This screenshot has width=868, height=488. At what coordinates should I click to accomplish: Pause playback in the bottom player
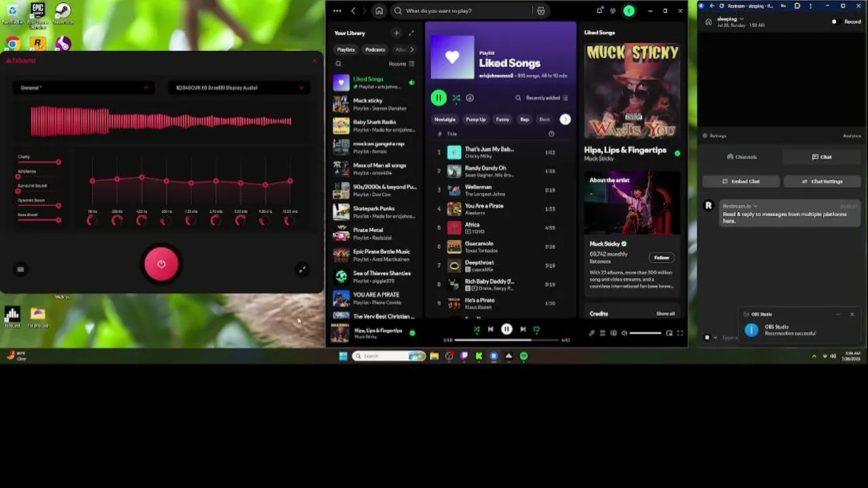(x=507, y=329)
